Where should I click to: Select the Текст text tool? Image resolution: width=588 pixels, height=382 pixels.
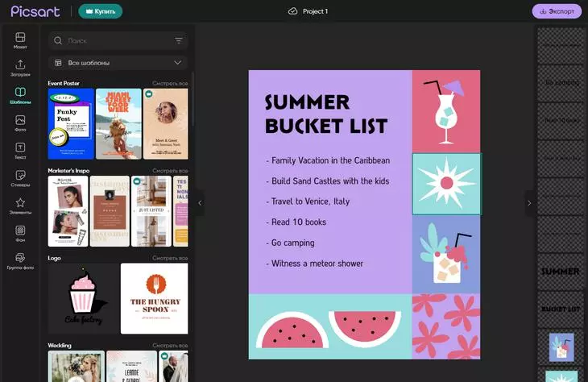[x=20, y=151]
